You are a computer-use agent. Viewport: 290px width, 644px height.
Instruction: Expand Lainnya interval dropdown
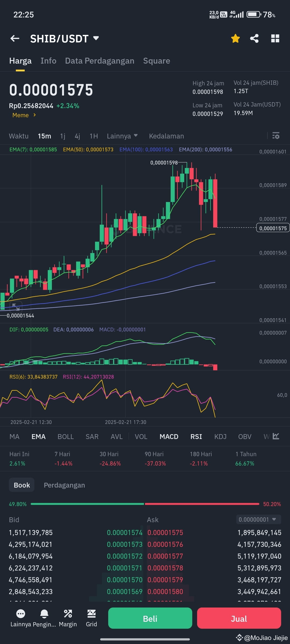tap(122, 136)
